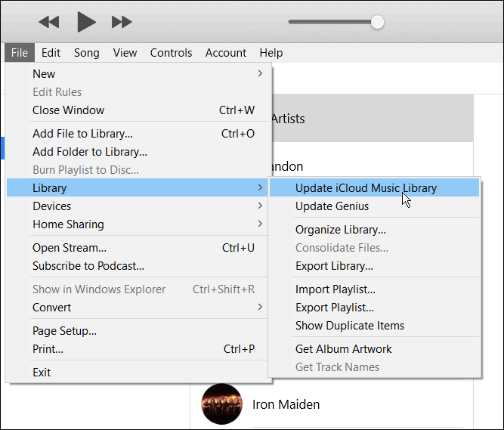Screen dimensions: 504x430
Task: Click Show Duplicate Items
Action: point(375,326)
